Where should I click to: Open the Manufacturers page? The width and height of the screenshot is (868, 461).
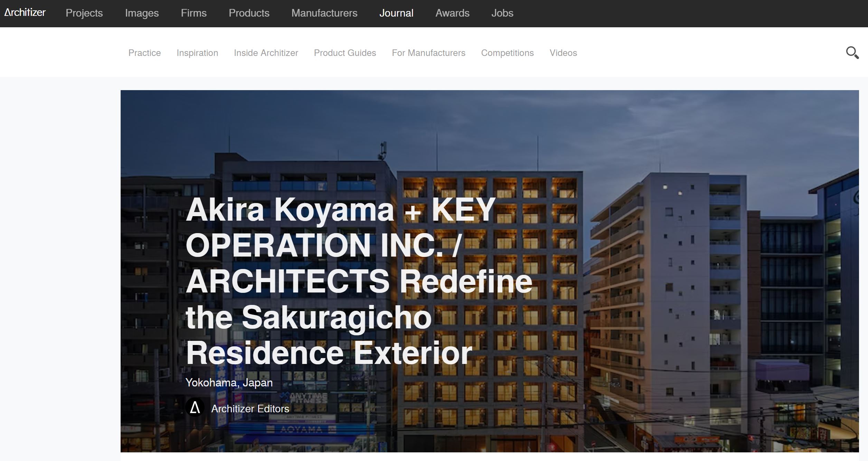click(x=324, y=13)
